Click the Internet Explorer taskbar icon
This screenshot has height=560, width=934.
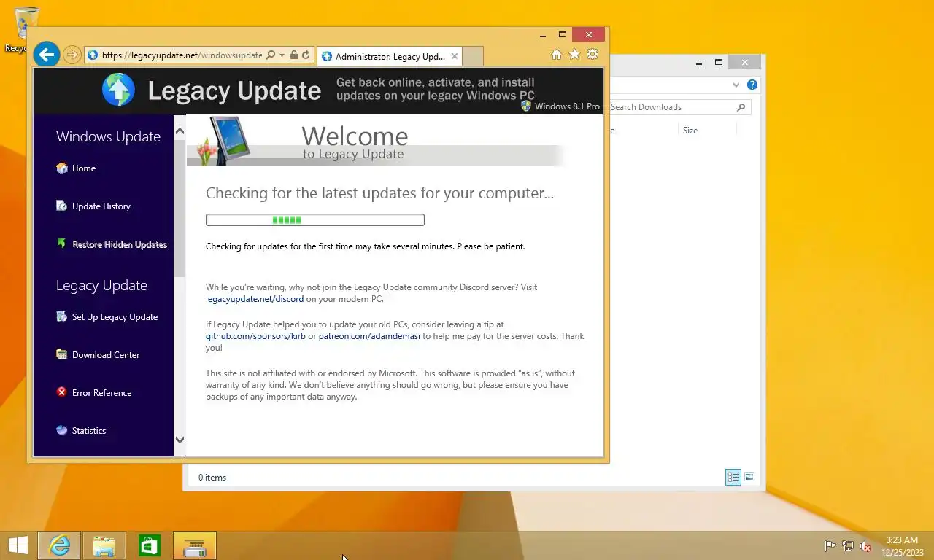coord(59,545)
